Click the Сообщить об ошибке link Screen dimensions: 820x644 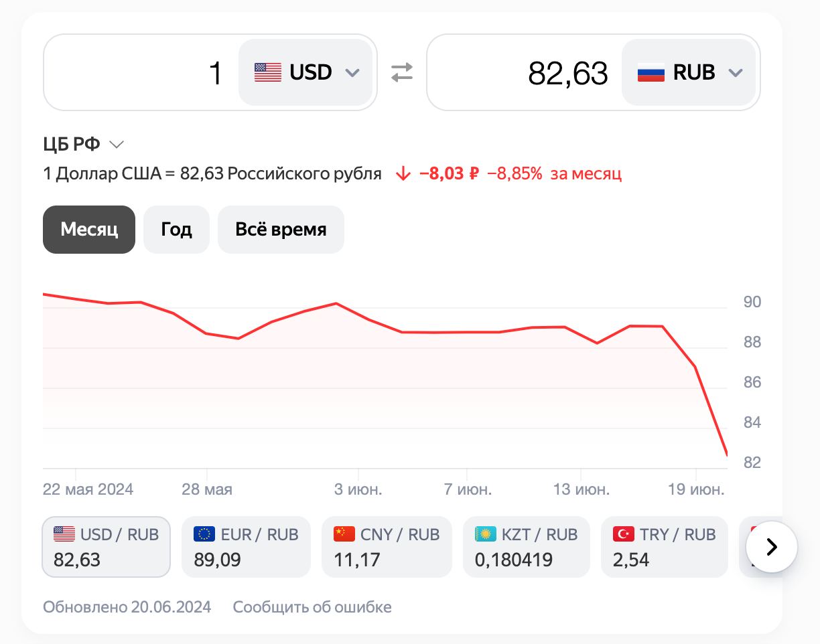coord(312,607)
